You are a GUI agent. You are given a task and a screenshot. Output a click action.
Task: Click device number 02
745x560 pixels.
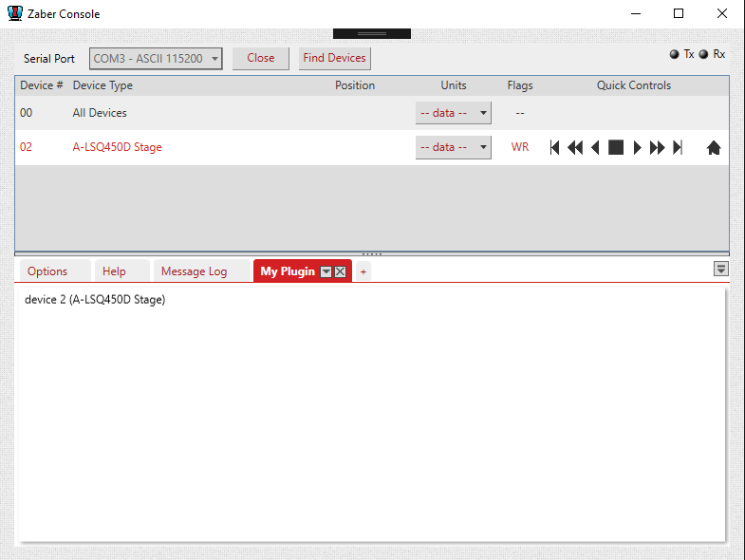(x=27, y=147)
